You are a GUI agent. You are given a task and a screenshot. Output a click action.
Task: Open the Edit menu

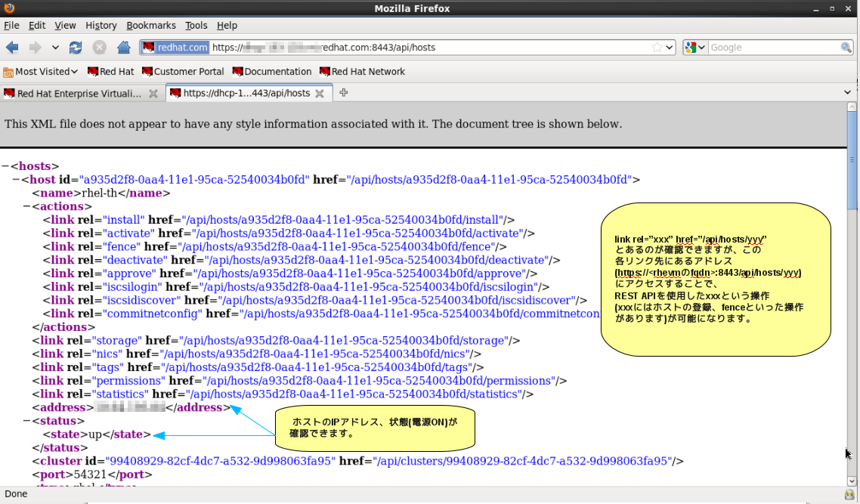[37, 25]
